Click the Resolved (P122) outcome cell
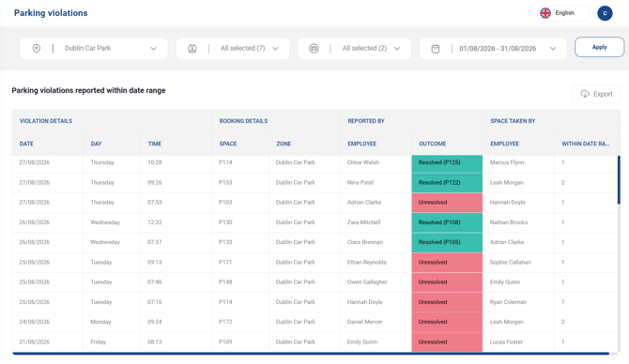 (x=447, y=183)
